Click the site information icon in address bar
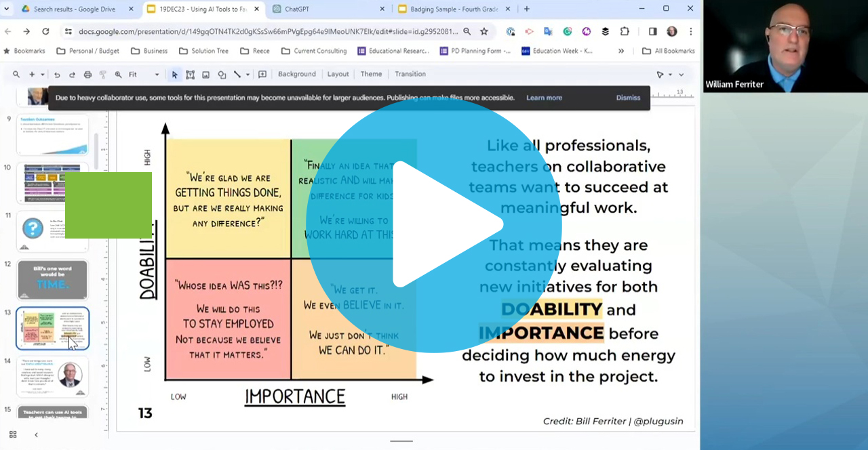868x450 pixels. click(x=68, y=31)
